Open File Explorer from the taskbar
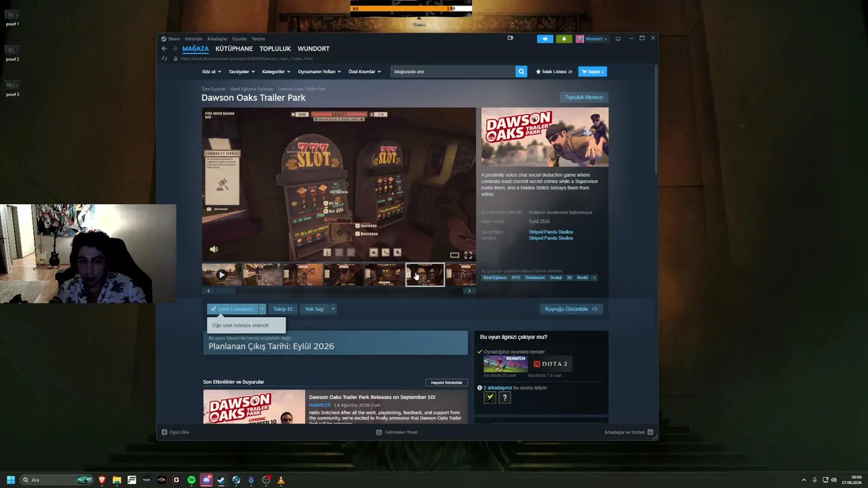The image size is (868, 488). pos(117,480)
